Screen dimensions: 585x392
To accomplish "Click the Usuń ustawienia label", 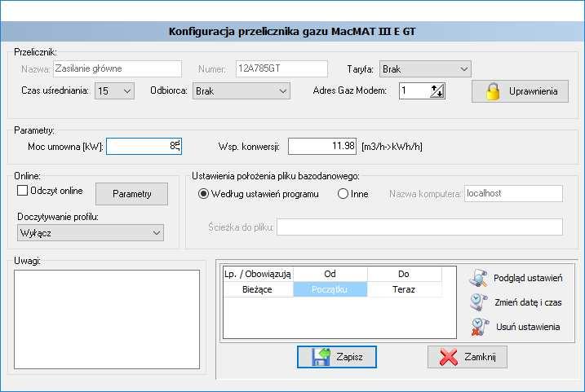I will [528, 327].
